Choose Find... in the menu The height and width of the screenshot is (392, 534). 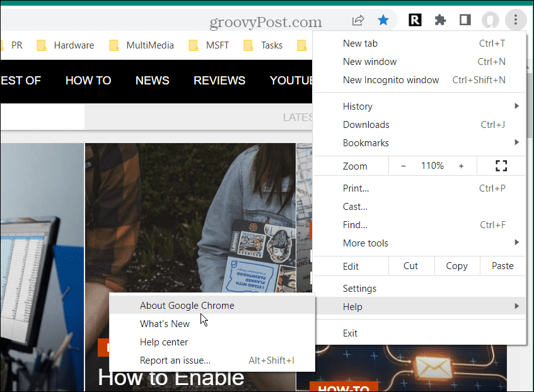pyautogui.click(x=420, y=225)
